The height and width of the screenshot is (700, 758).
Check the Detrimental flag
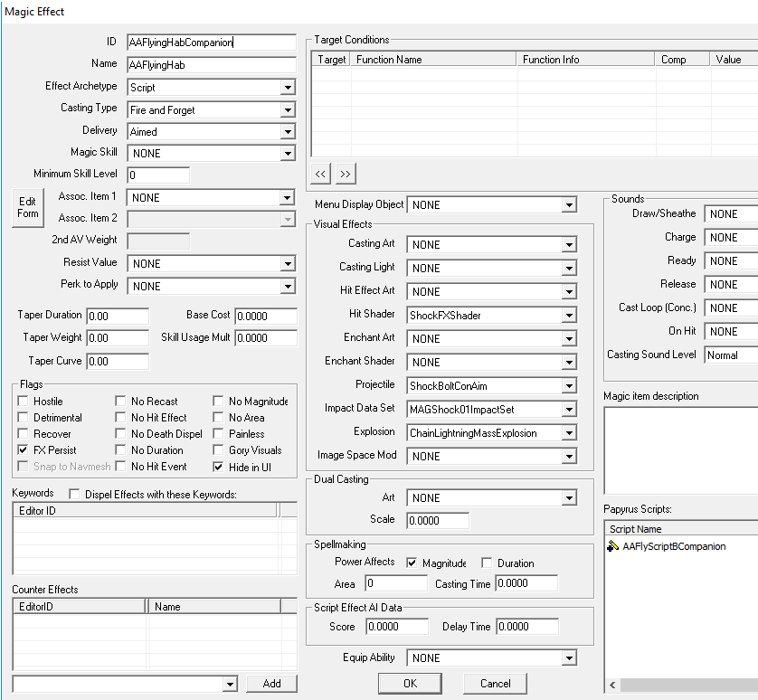point(23,417)
